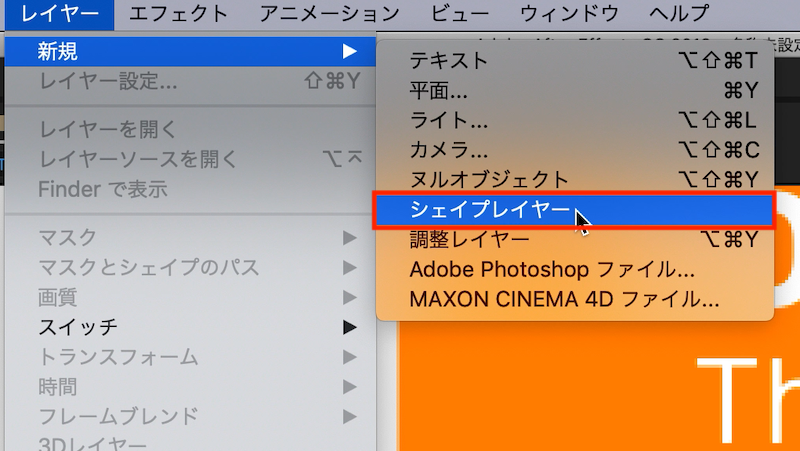Select ライト to add a light layer
The image size is (800, 451).
[x=449, y=121]
